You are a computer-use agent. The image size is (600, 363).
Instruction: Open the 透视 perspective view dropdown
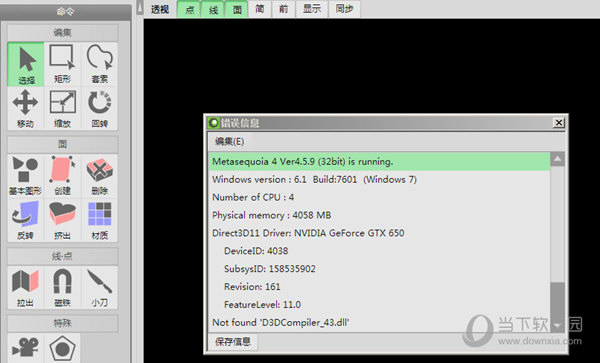pyautogui.click(x=160, y=9)
